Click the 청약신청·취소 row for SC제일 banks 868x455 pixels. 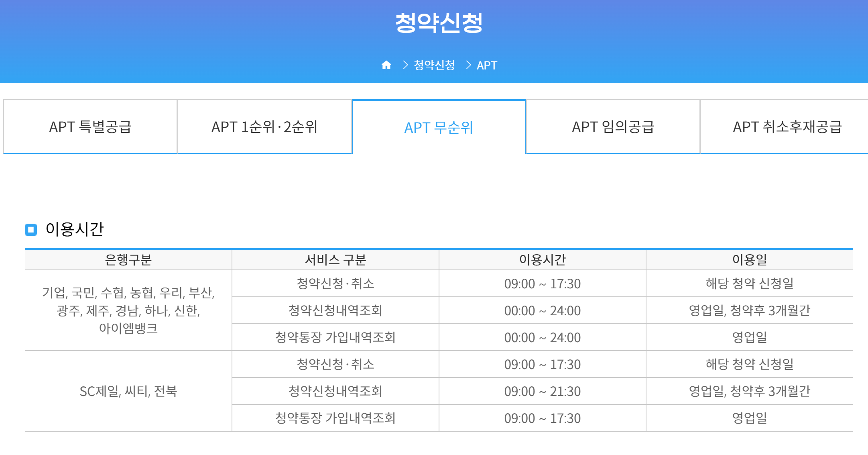point(334,364)
